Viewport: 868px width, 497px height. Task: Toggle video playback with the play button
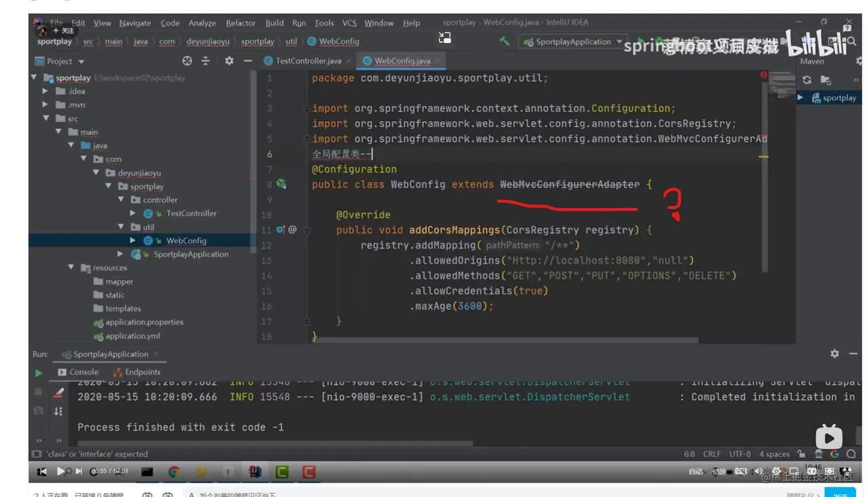click(60, 471)
